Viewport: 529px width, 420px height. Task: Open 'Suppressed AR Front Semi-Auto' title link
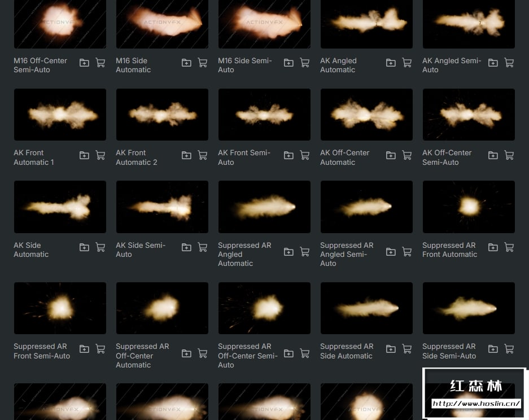[42, 351]
